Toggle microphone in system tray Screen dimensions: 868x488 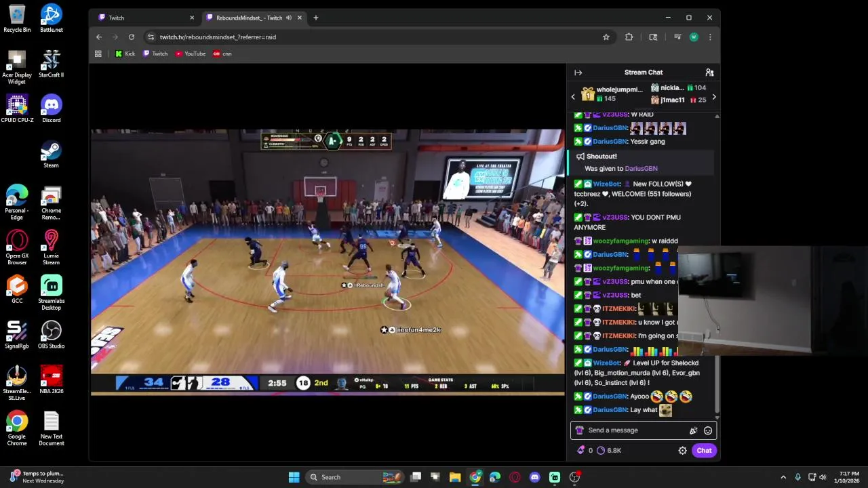pyautogui.click(x=797, y=477)
